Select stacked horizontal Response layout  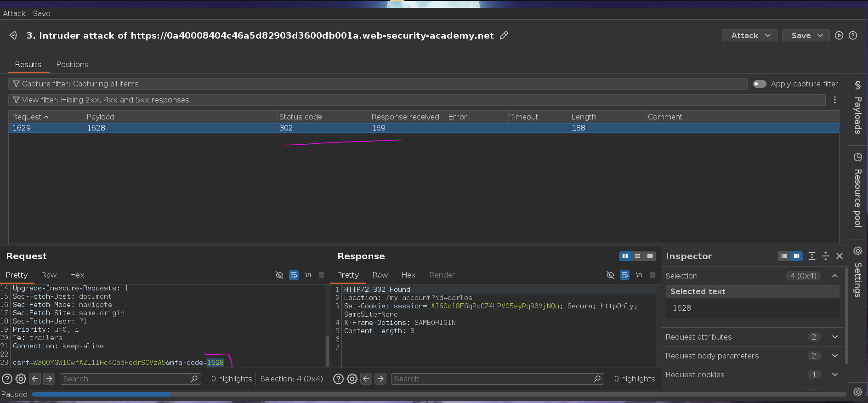pos(637,256)
